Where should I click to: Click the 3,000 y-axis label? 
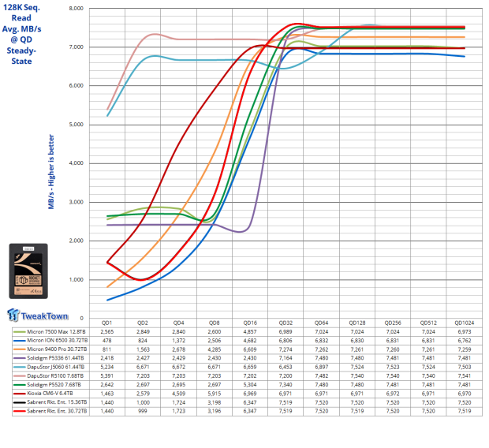pyautogui.click(x=77, y=202)
